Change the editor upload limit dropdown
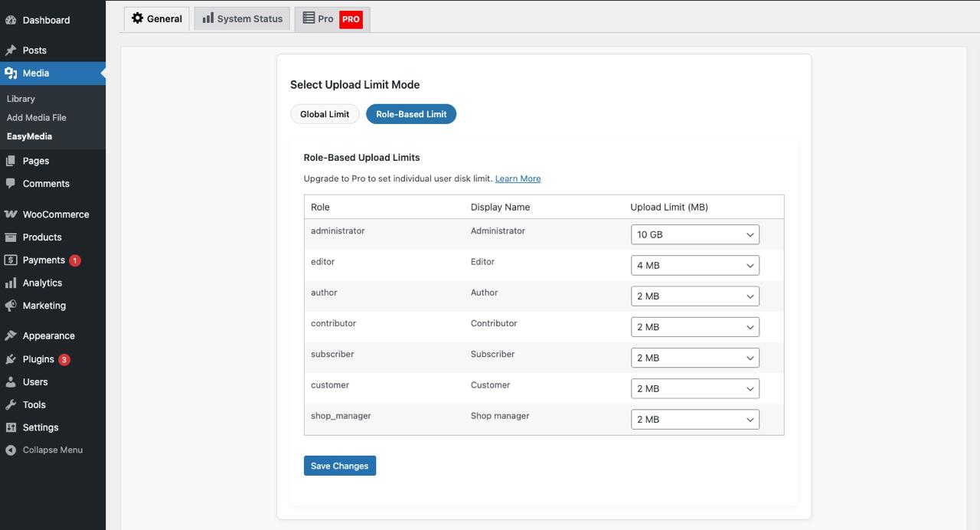980x530 pixels. [x=694, y=265]
